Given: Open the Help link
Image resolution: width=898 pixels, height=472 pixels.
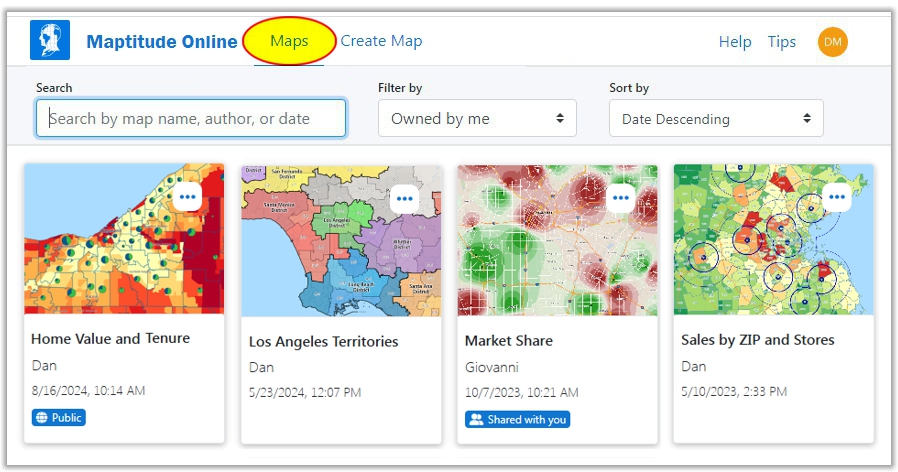Looking at the screenshot, I should coord(735,42).
